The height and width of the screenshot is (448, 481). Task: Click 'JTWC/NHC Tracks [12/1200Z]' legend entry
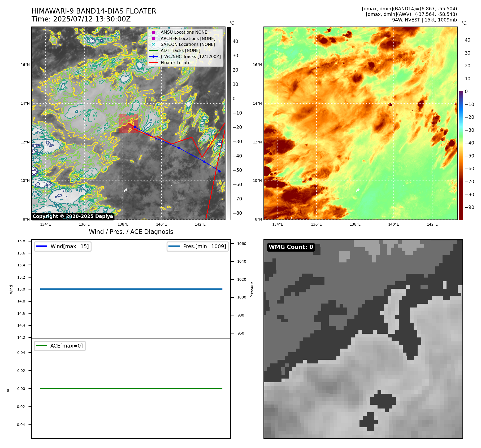[191, 56]
